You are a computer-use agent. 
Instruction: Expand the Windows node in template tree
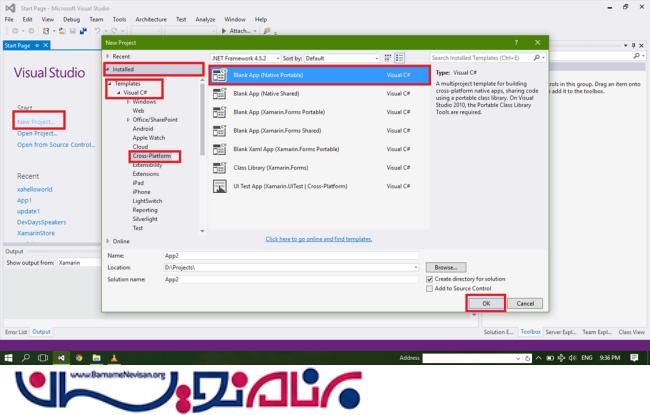(x=128, y=102)
